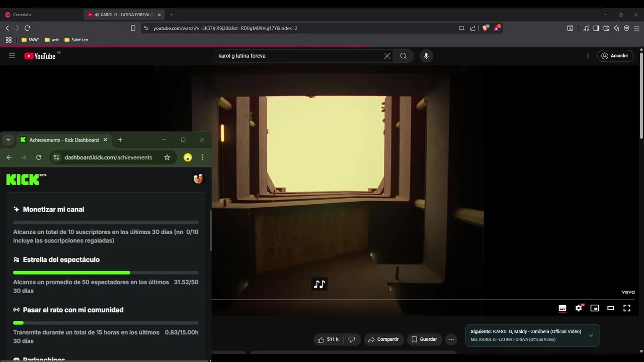Enter fullscreen video mode

coord(627,308)
